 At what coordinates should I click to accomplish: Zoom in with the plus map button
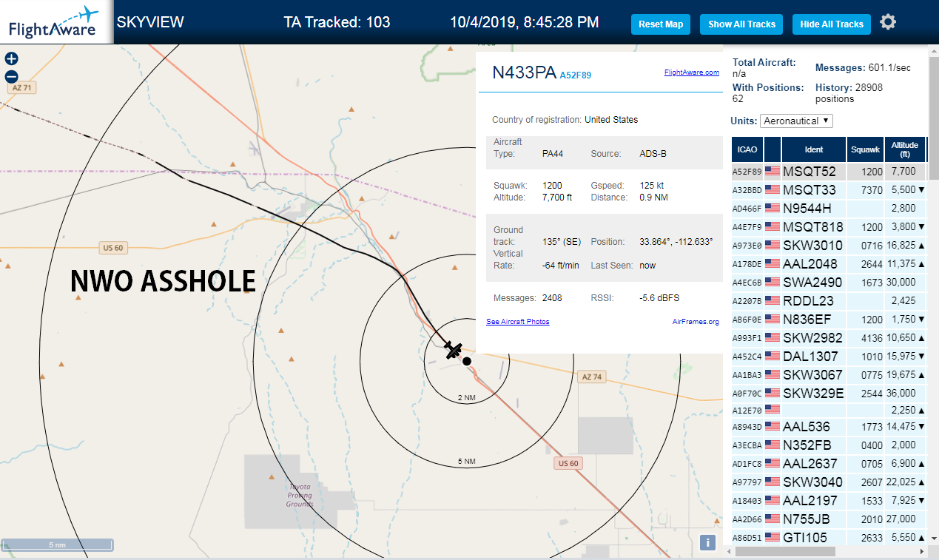(x=11, y=58)
